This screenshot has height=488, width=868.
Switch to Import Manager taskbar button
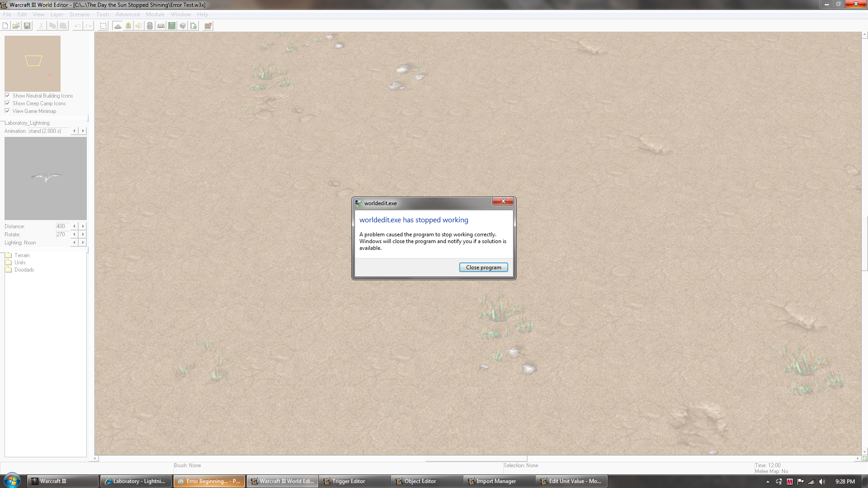(x=500, y=481)
